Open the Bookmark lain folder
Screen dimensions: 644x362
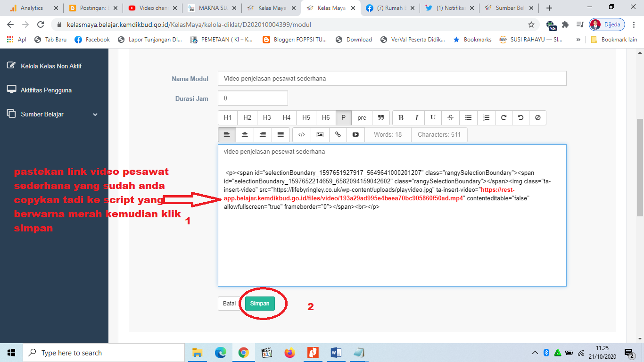pos(614,40)
